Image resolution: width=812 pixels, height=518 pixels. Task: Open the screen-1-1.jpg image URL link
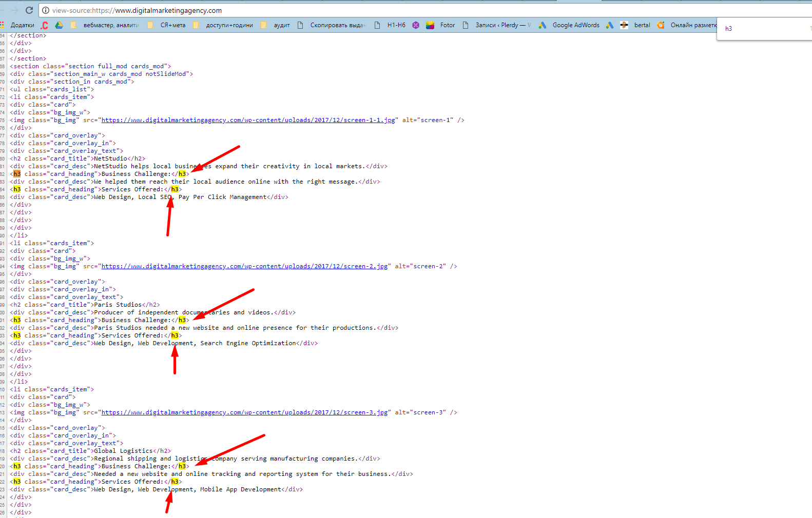click(x=248, y=120)
